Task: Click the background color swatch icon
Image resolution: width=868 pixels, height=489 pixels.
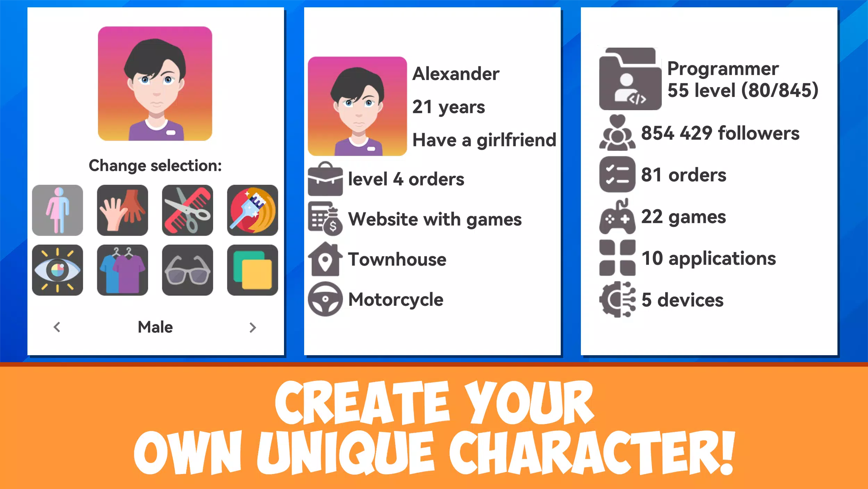Action: tap(251, 270)
